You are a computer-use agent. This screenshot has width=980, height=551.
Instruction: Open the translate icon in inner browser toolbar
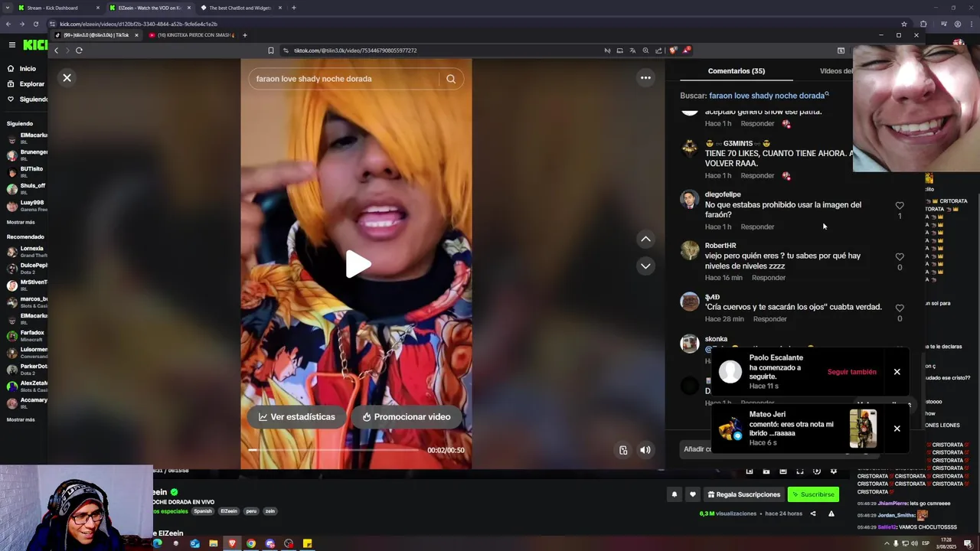pos(632,51)
